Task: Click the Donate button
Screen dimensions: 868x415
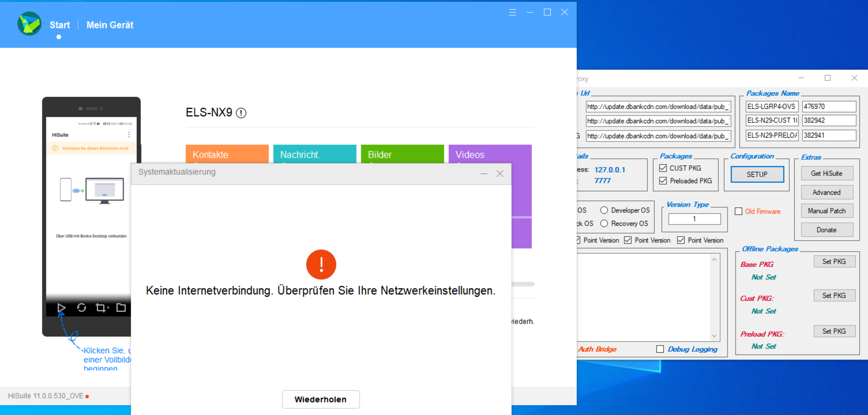Action: pos(827,230)
